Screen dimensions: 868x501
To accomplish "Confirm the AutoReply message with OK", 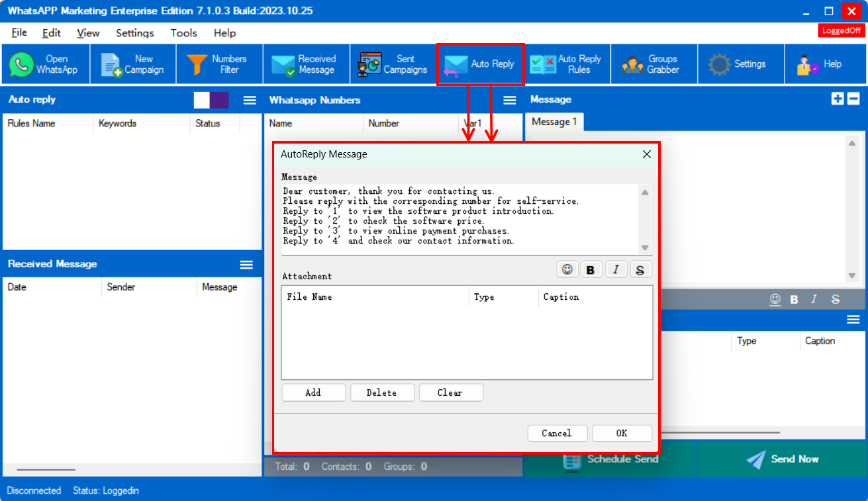I will click(622, 433).
